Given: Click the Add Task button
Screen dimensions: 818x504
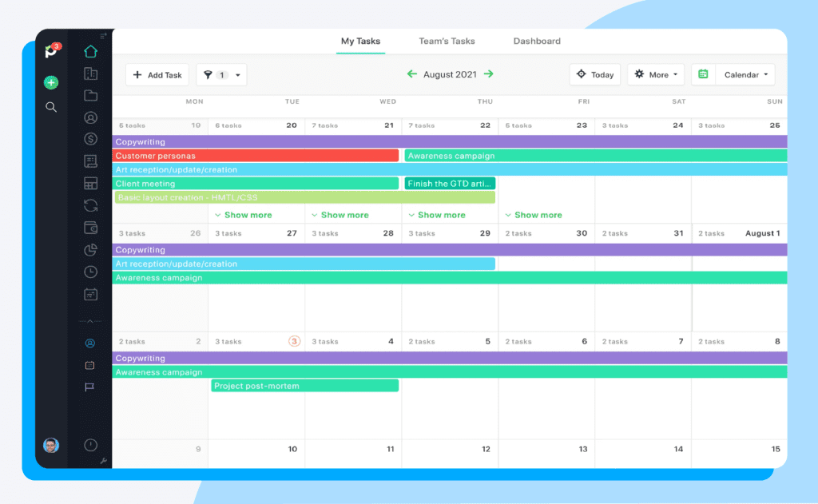Looking at the screenshot, I should pyautogui.click(x=157, y=74).
